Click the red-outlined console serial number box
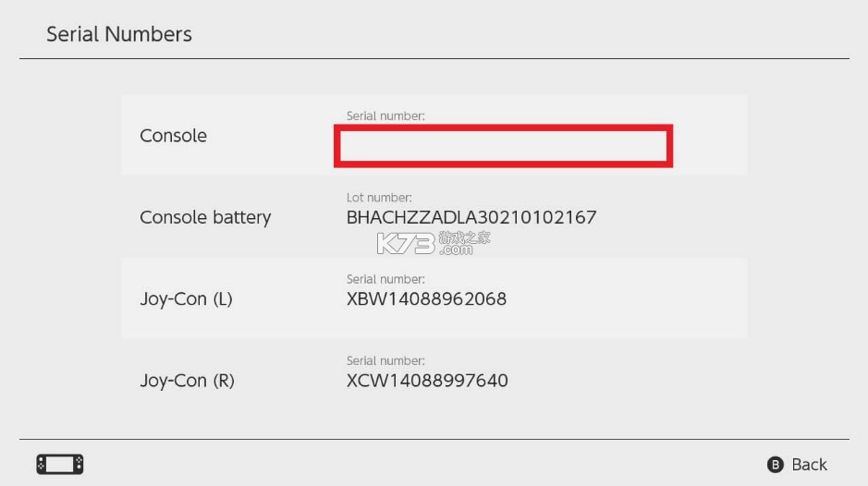The width and height of the screenshot is (868, 486). point(503,146)
